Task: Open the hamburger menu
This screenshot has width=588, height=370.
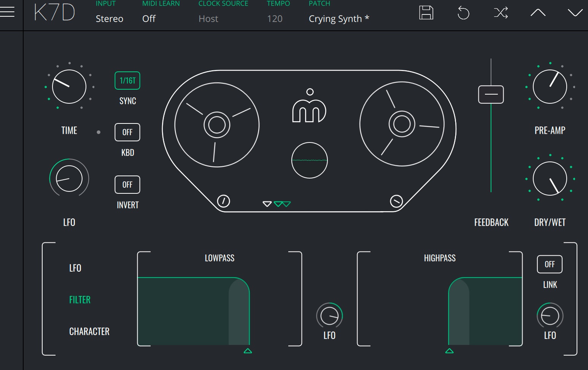Action: [7, 12]
